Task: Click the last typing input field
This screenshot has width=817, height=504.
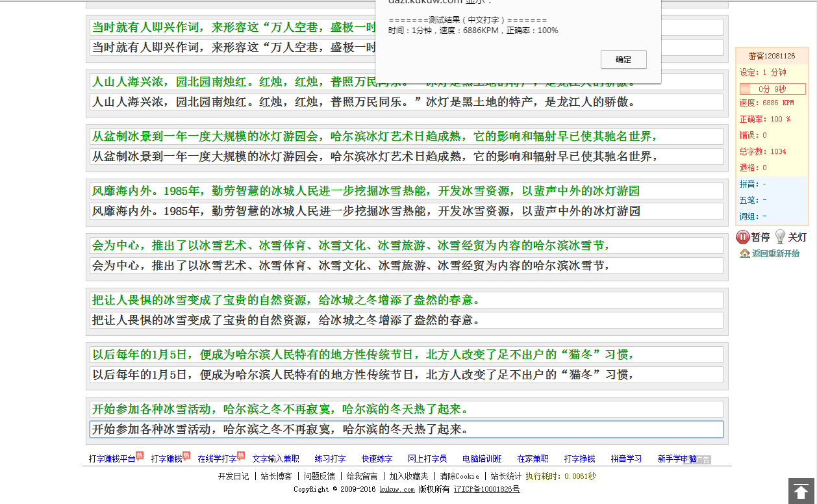Action: tap(406, 429)
